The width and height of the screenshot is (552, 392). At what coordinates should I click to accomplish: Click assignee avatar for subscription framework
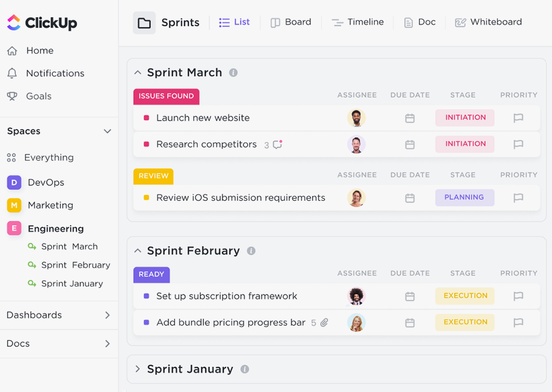pos(356,296)
